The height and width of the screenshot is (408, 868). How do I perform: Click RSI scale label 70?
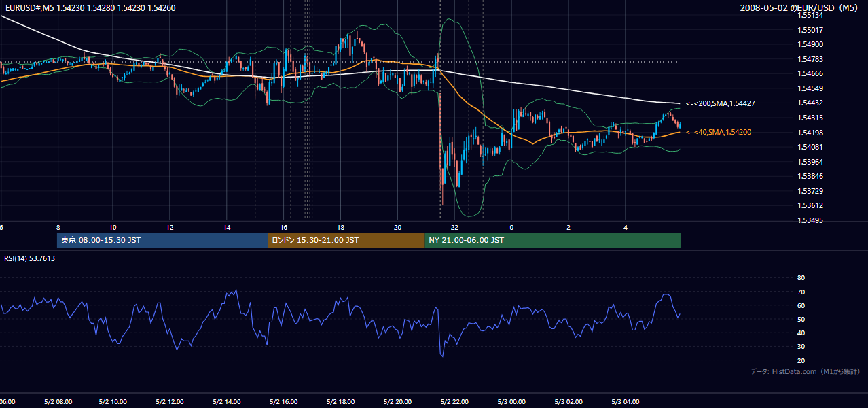(x=801, y=292)
